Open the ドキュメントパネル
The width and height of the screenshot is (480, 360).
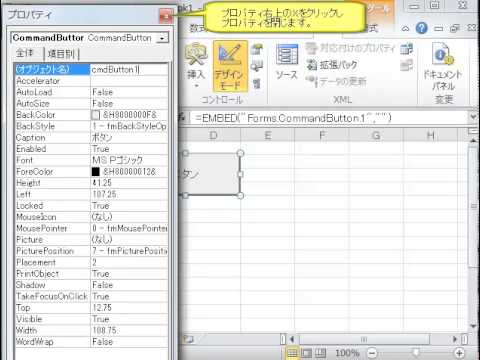coord(443,67)
